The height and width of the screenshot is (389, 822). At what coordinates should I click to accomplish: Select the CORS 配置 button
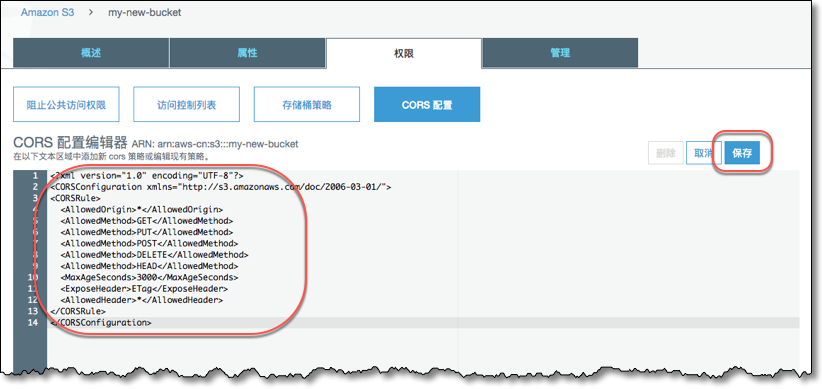pyautogui.click(x=427, y=104)
